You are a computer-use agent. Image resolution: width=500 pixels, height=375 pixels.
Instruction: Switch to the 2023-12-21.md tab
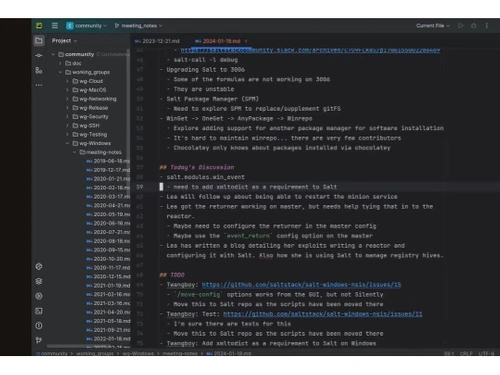pos(157,41)
